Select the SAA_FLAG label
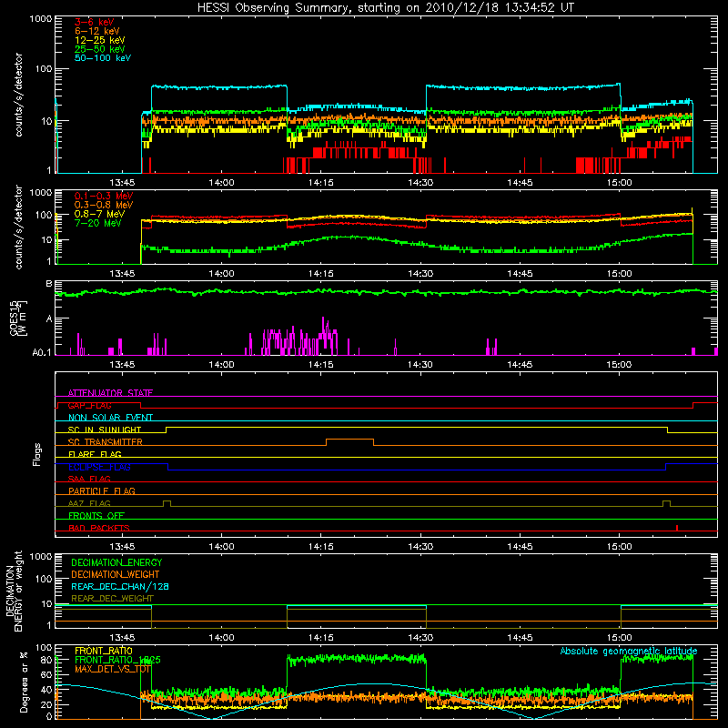 click(x=89, y=479)
